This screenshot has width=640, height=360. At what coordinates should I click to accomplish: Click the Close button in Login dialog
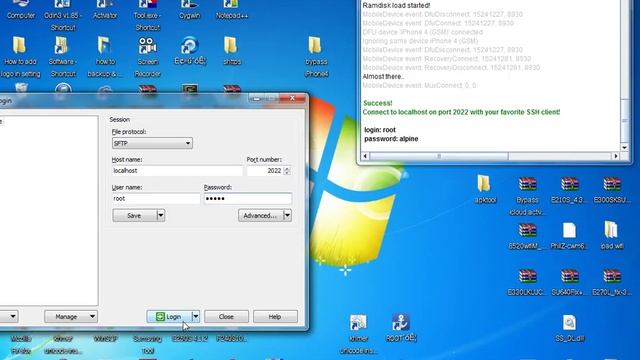[x=226, y=316]
